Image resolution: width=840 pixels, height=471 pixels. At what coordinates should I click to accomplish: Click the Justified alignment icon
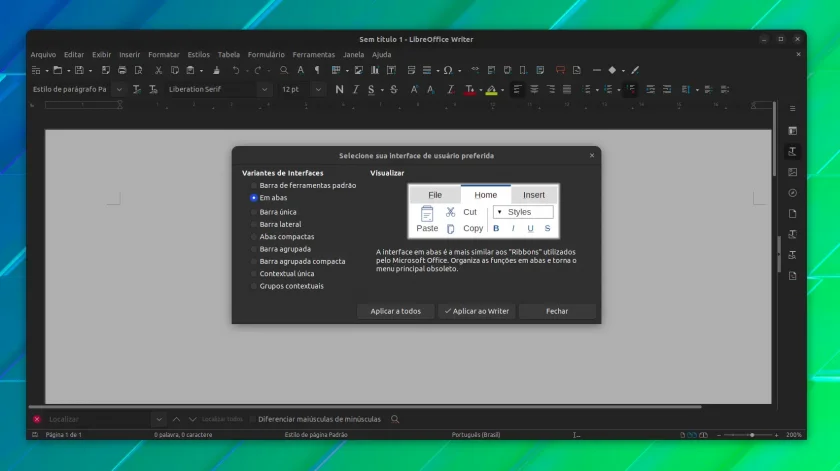click(567, 89)
